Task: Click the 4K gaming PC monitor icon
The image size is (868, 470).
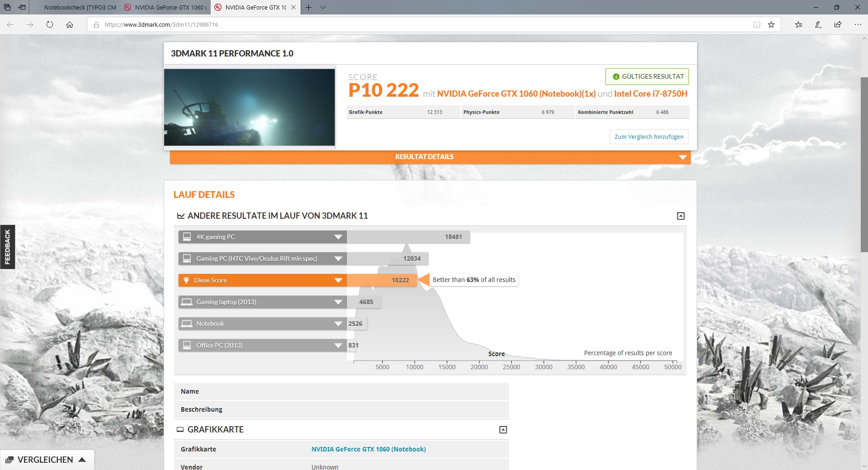Action: (x=187, y=237)
